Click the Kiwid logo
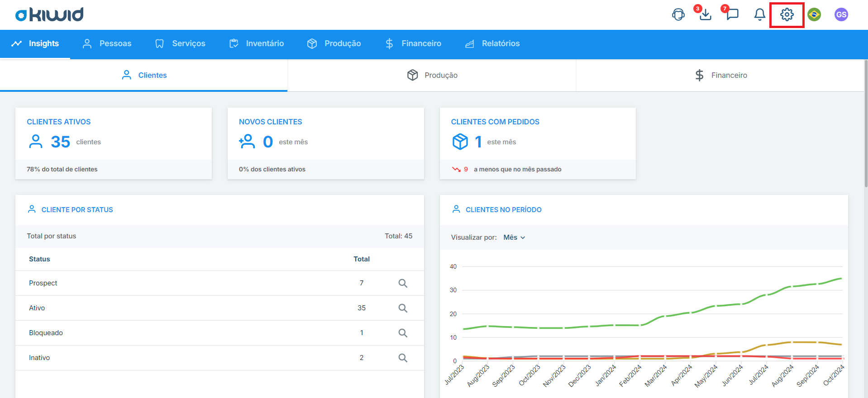 coord(49,14)
